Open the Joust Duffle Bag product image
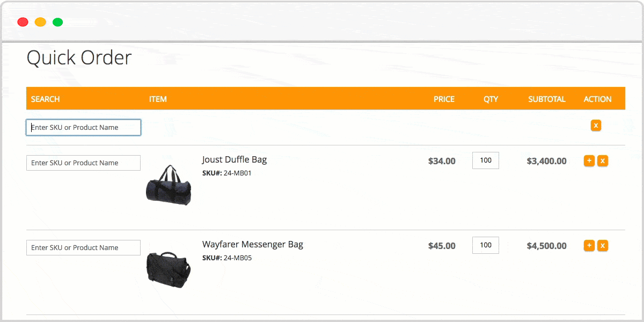Image resolution: width=644 pixels, height=322 pixels. [169, 185]
